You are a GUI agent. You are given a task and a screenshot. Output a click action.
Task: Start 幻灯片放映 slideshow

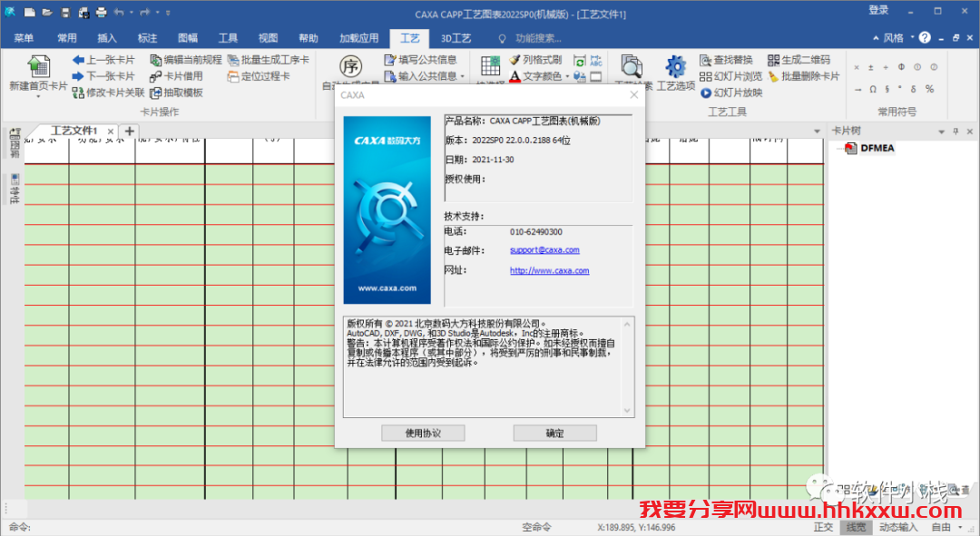click(x=730, y=93)
